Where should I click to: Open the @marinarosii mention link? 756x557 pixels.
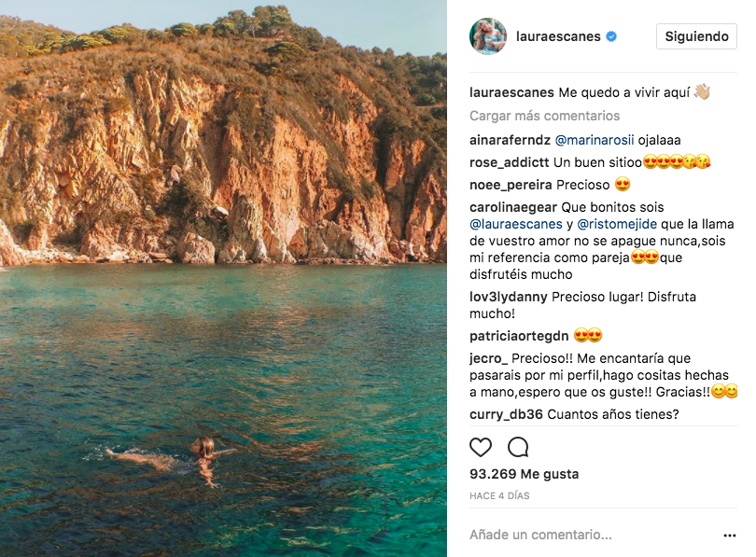click(594, 140)
